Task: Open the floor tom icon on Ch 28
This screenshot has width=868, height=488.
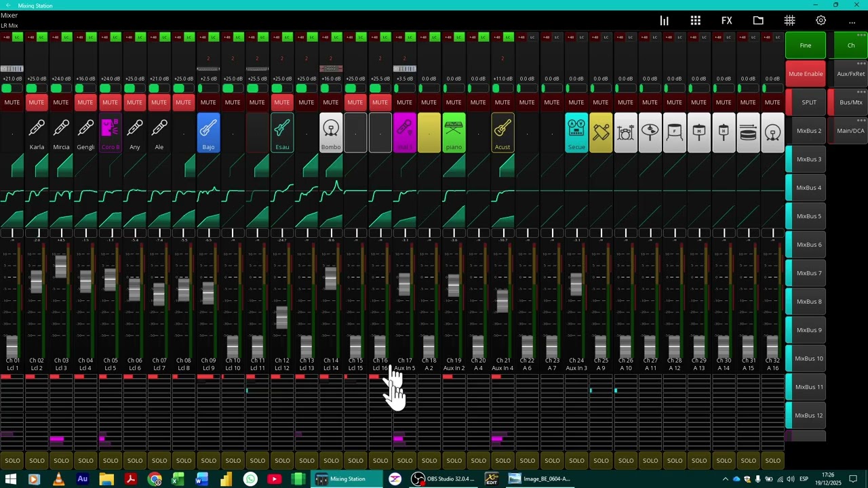Action: click(x=675, y=133)
